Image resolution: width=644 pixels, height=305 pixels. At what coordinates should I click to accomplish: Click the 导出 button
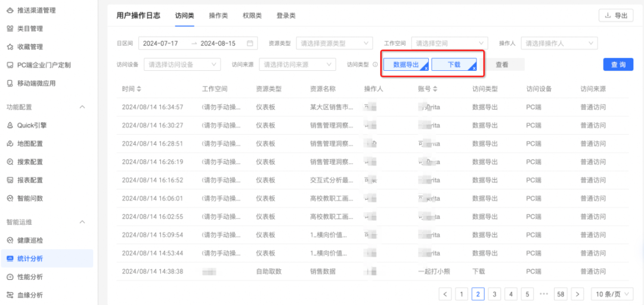(616, 15)
